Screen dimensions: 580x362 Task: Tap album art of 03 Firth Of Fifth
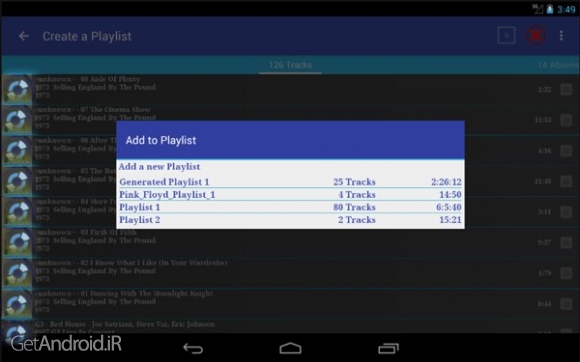pos(17,242)
